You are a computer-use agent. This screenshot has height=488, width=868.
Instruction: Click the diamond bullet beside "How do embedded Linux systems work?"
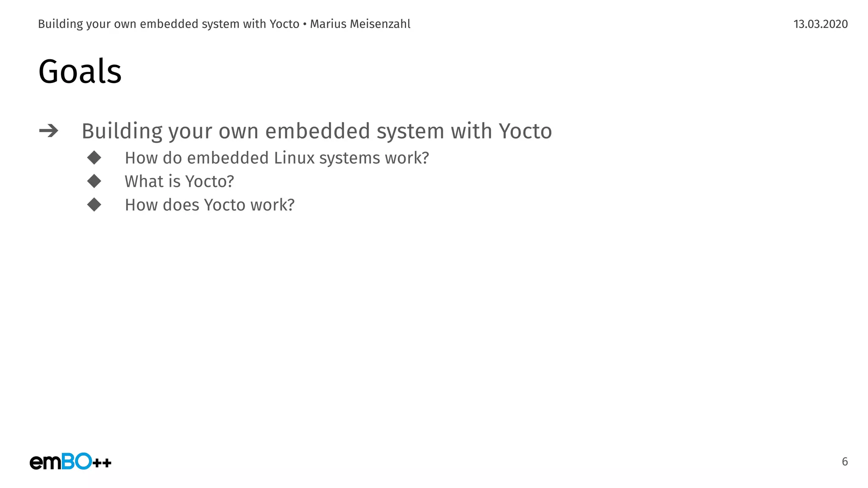point(94,158)
